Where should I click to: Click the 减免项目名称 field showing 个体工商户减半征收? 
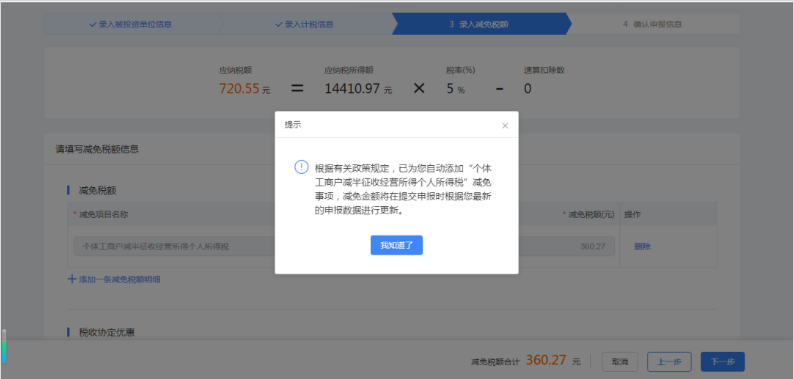tap(174, 246)
